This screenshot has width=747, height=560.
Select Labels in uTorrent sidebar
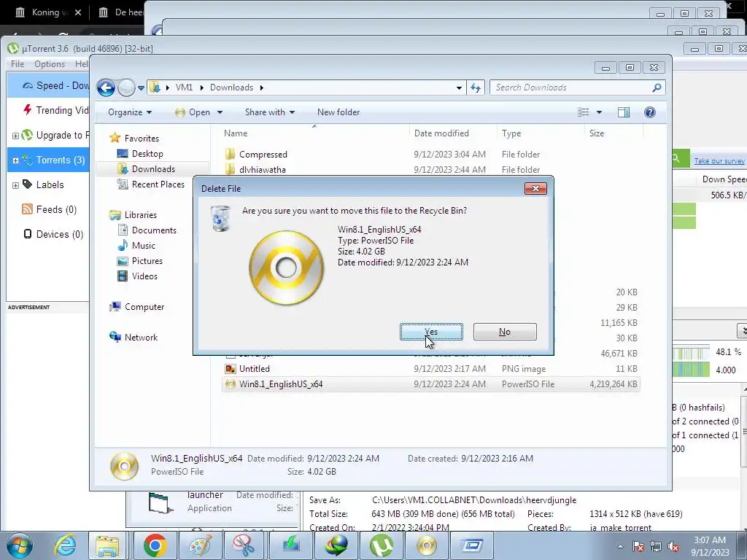point(50,184)
